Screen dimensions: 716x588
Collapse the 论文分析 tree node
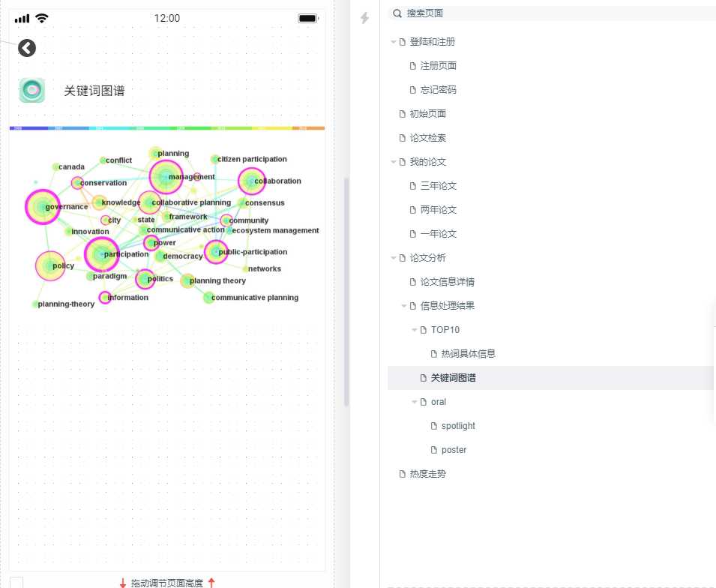tap(393, 258)
